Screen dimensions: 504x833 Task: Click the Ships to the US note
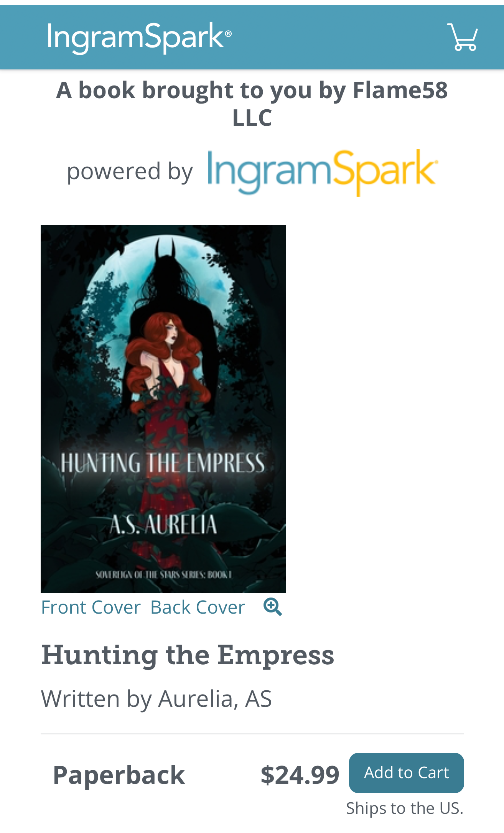(405, 808)
